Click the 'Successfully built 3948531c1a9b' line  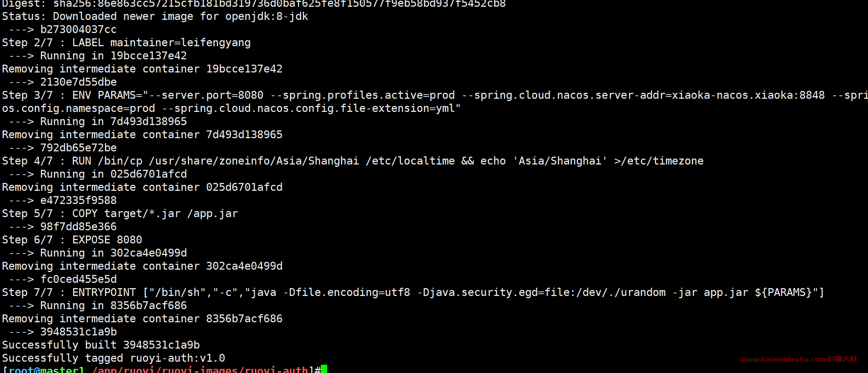click(x=101, y=345)
